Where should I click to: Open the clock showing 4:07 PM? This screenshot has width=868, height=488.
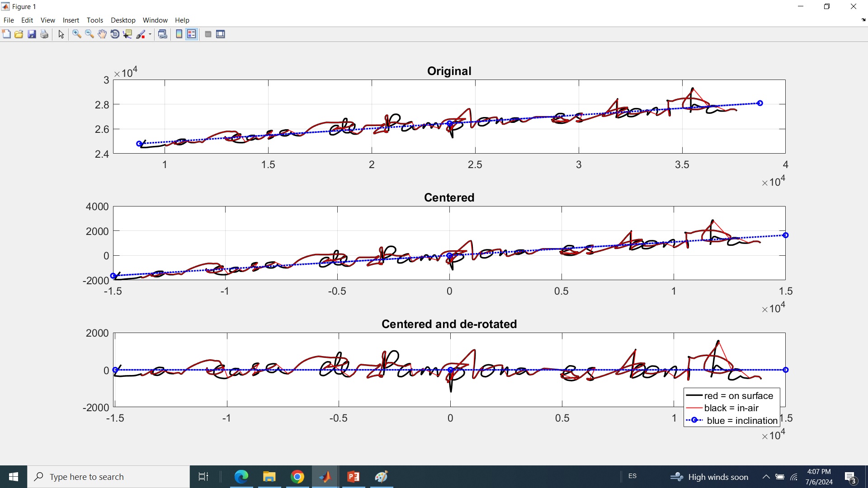point(819,477)
